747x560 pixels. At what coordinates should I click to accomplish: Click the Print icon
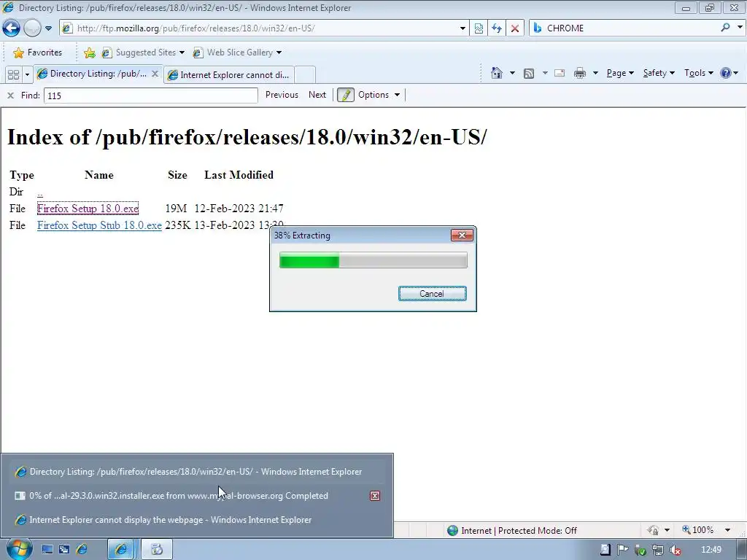click(580, 73)
